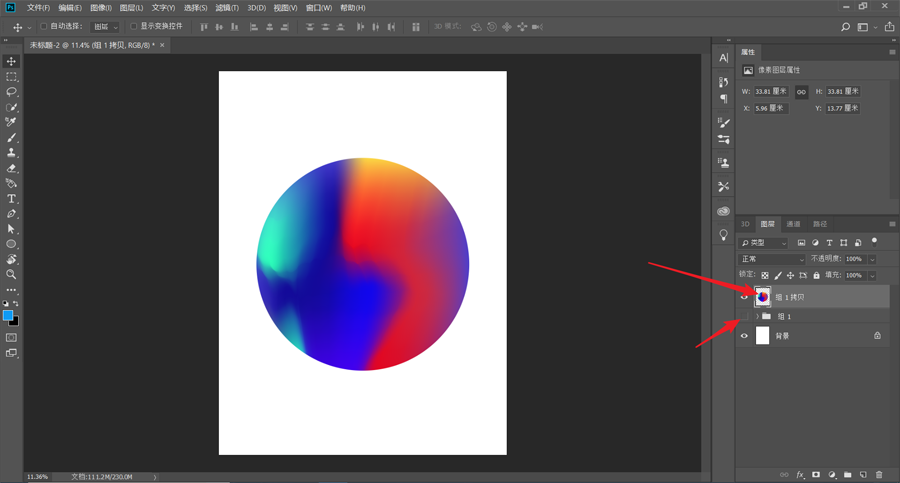Hide the 组 1 拷贝 layer
This screenshot has height=483, width=900.
pos(744,297)
